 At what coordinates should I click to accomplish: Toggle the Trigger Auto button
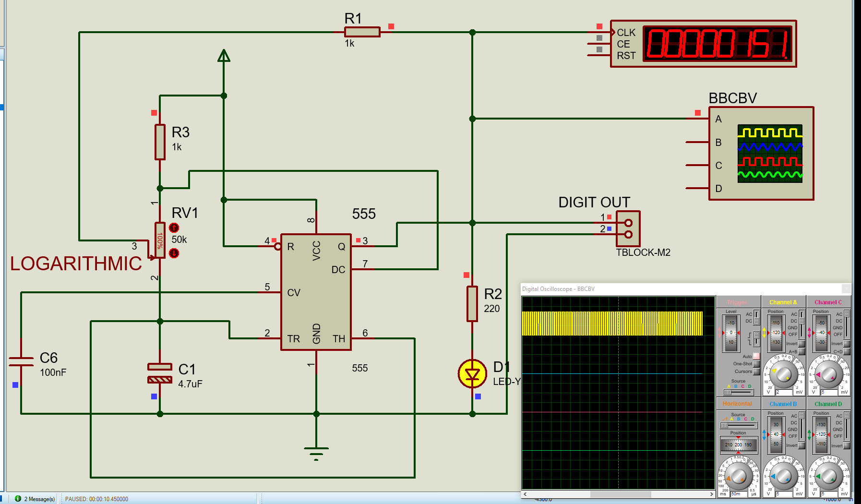tap(756, 356)
